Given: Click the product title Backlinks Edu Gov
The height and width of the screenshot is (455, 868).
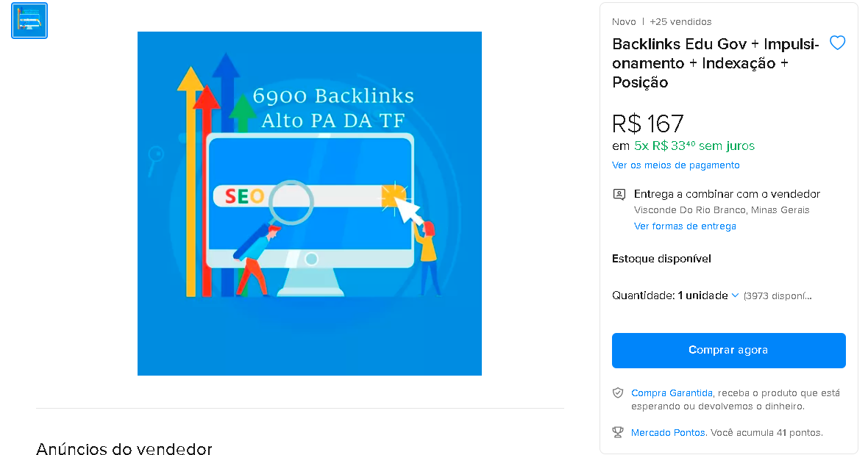Looking at the screenshot, I should 715,63.
